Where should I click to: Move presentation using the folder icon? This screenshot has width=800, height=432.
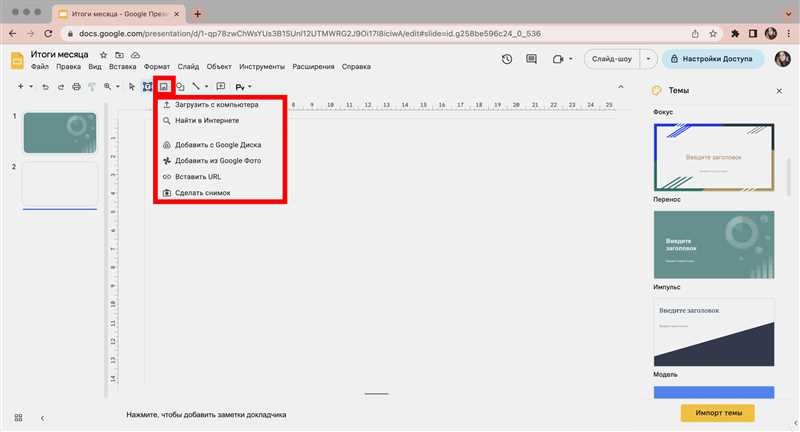pyautogui.click(x=119, y=55)
